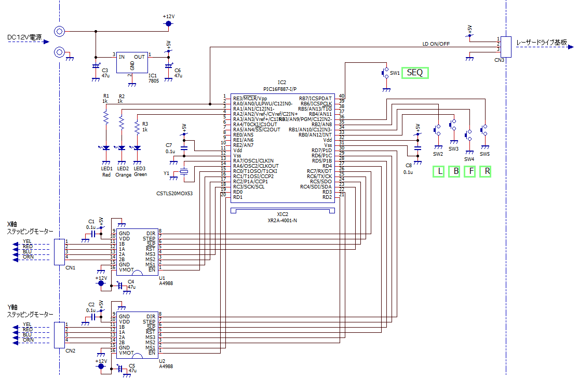This screenshot has height=392, width=579.
Task: Click the top DC12V power jack terminal
Action: [60, 32]
